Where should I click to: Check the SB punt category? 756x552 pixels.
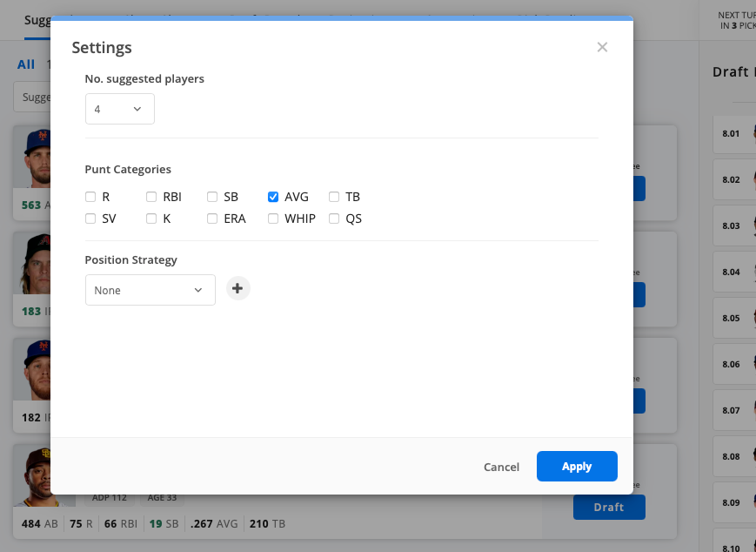212,197
